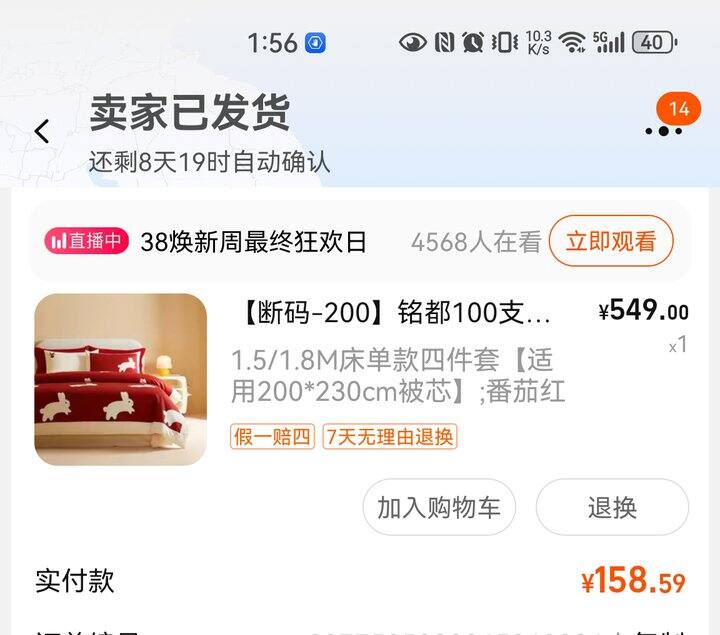The width and height of the screenshot is (720, 635).
Task: Tap the battery level indicator
Action: pyautogui.click(x=654, y=43)
